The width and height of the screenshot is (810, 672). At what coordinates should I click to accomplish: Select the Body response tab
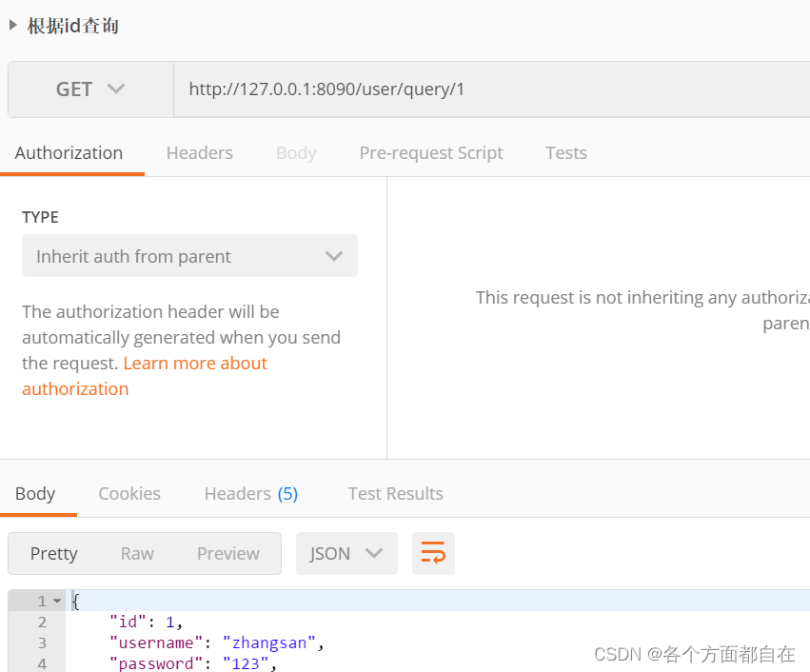point(35,493)
